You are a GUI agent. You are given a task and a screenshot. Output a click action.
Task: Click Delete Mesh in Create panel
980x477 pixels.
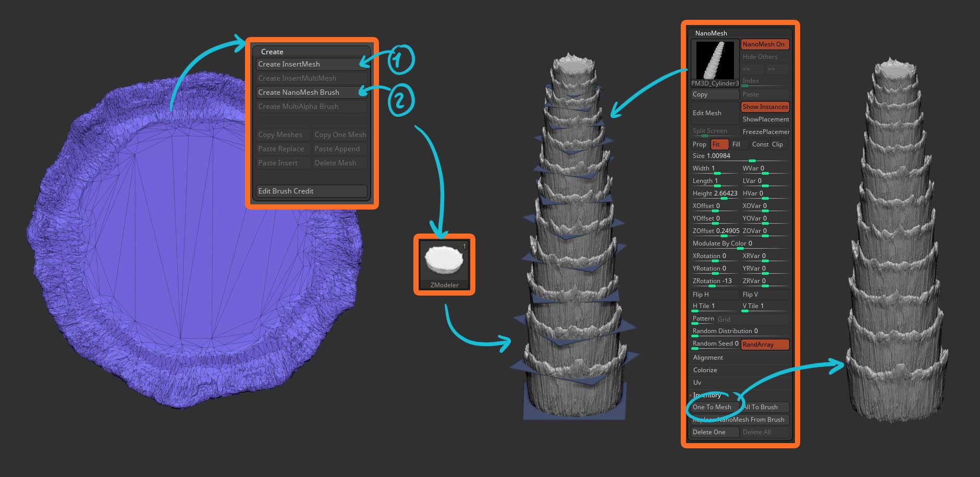click(x=340, y=163)
